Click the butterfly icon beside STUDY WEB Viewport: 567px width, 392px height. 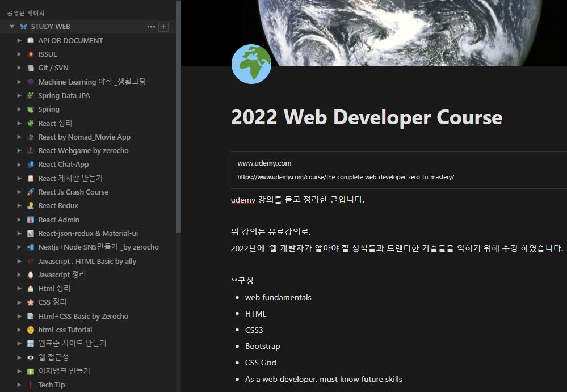[x=23, y=26]
